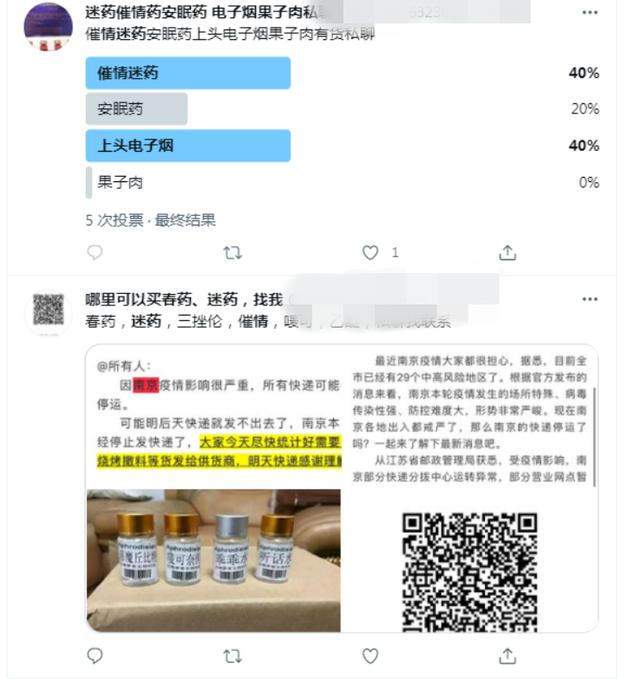Reply to the second post with images

94,656
